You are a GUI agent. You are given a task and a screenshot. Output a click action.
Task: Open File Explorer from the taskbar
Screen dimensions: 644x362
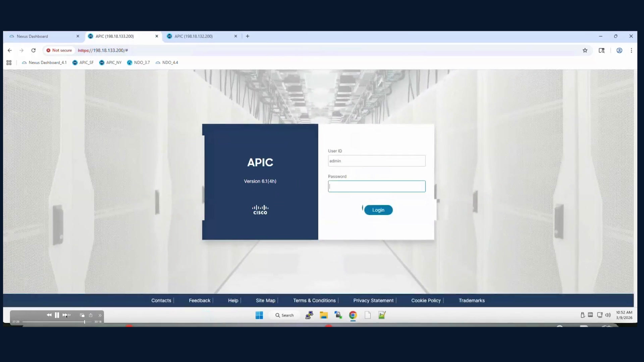click(324, 315)
